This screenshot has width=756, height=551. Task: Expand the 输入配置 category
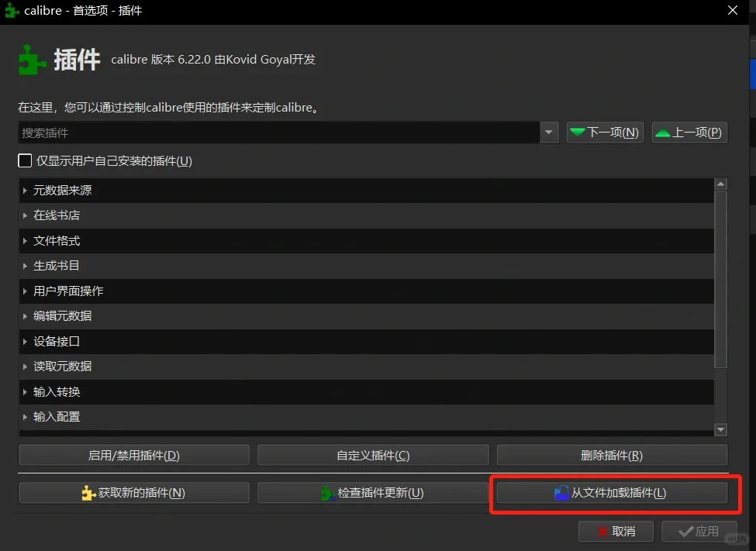click(25, 417)
